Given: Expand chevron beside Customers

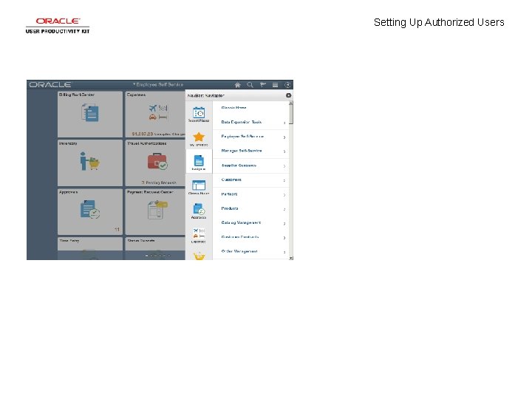Looking at the screenshot, I should (x=284, y=180).
